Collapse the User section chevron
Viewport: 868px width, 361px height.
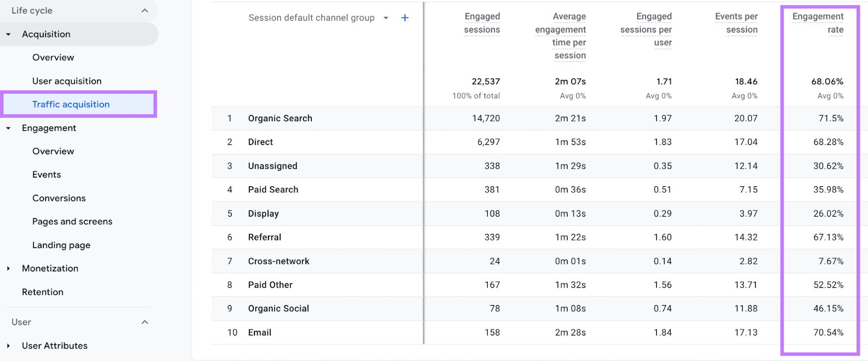(144, 322)
